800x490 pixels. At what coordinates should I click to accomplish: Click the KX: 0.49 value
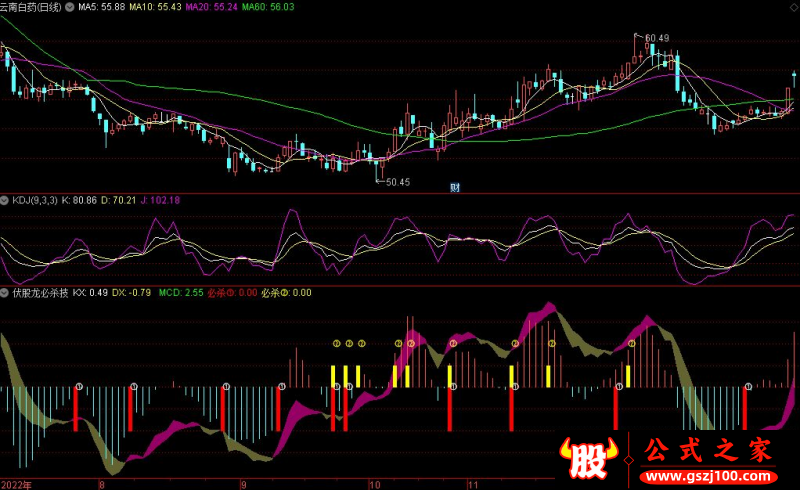(x=90, y=293)
